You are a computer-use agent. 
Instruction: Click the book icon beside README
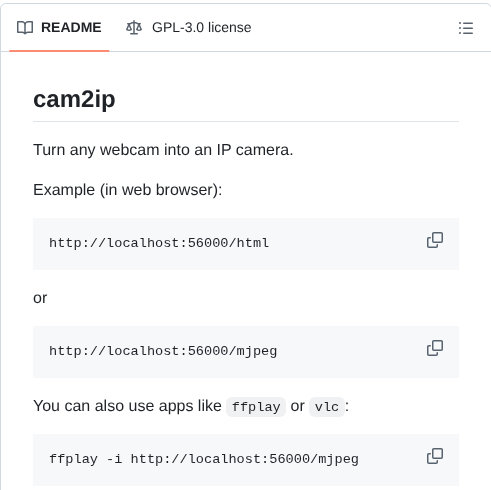tap(25, 28)
